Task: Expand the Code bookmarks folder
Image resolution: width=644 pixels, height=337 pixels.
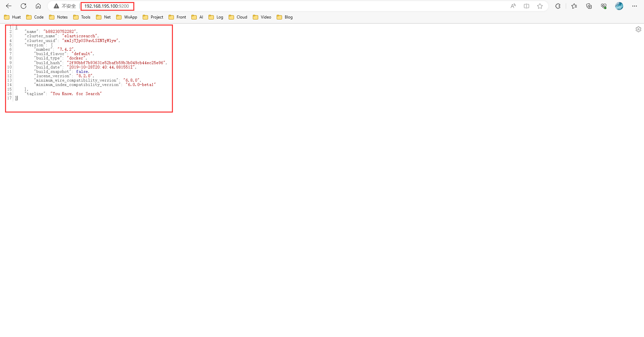Action: pos(35,17)
